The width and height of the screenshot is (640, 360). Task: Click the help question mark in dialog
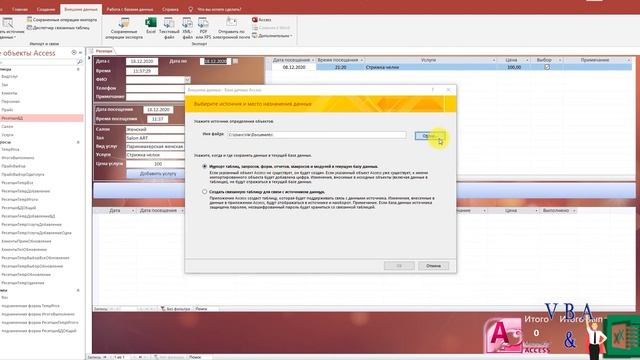click(433, 90)
